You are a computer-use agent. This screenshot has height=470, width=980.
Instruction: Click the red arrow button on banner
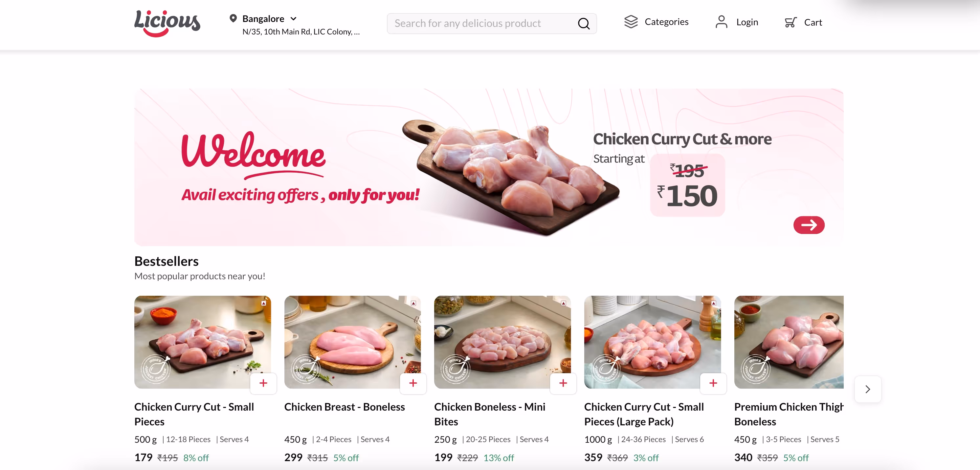click(809, 225)
